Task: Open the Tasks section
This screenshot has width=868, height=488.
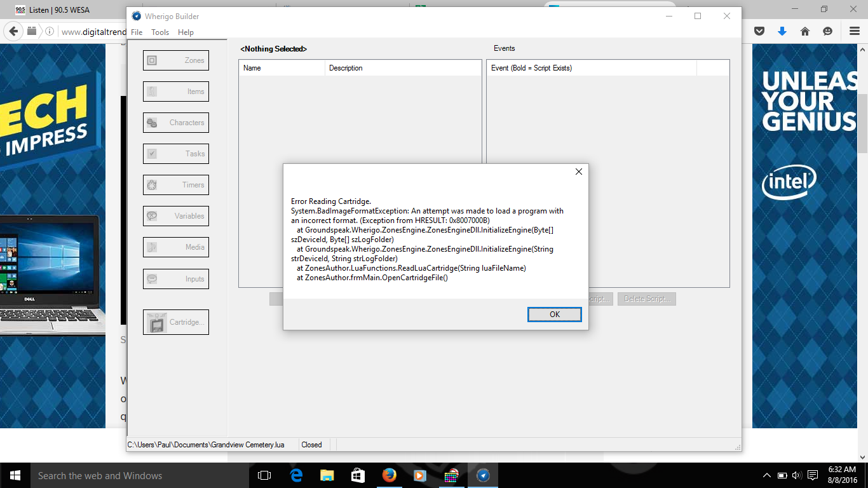Action: (x=176, y=154)
